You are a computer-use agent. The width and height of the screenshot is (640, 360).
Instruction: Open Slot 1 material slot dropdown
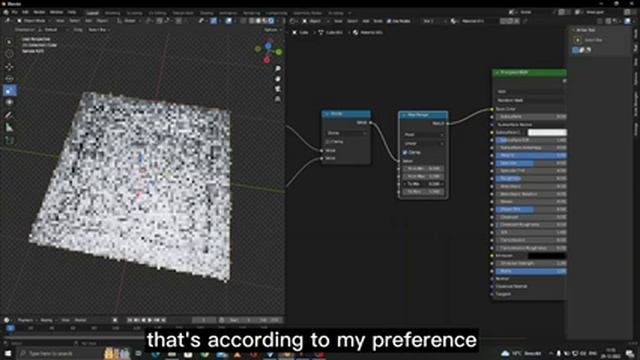point(433,21)
